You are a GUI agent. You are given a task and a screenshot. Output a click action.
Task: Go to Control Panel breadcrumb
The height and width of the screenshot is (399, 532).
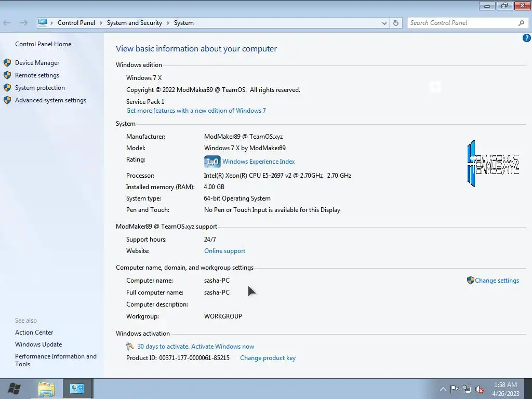(76, 23)
